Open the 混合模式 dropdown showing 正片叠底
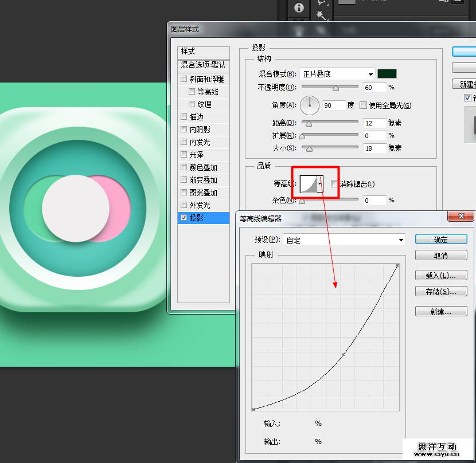The width and height of the screenshot is (476, 463). 337,74
